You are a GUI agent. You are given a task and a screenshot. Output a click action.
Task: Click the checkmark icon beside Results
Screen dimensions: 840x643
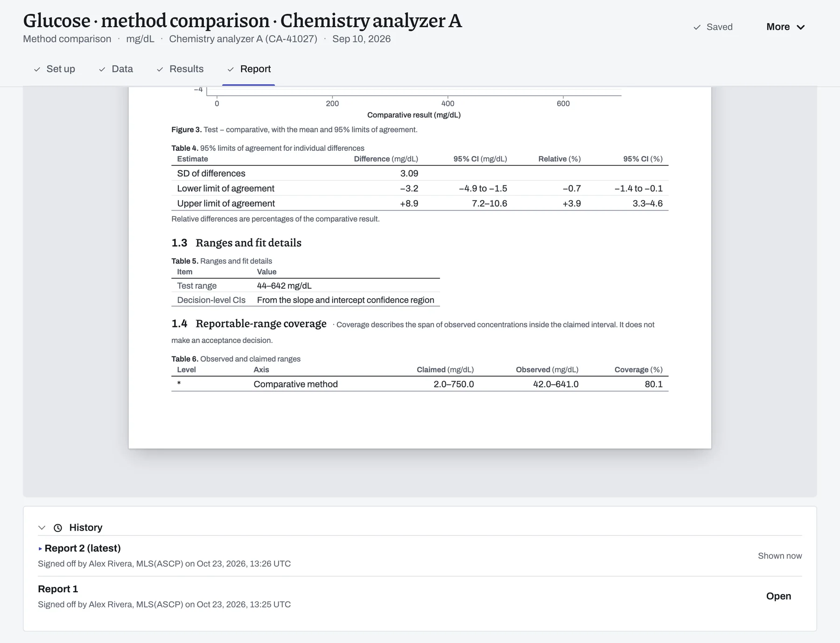[x=160, y=70]
